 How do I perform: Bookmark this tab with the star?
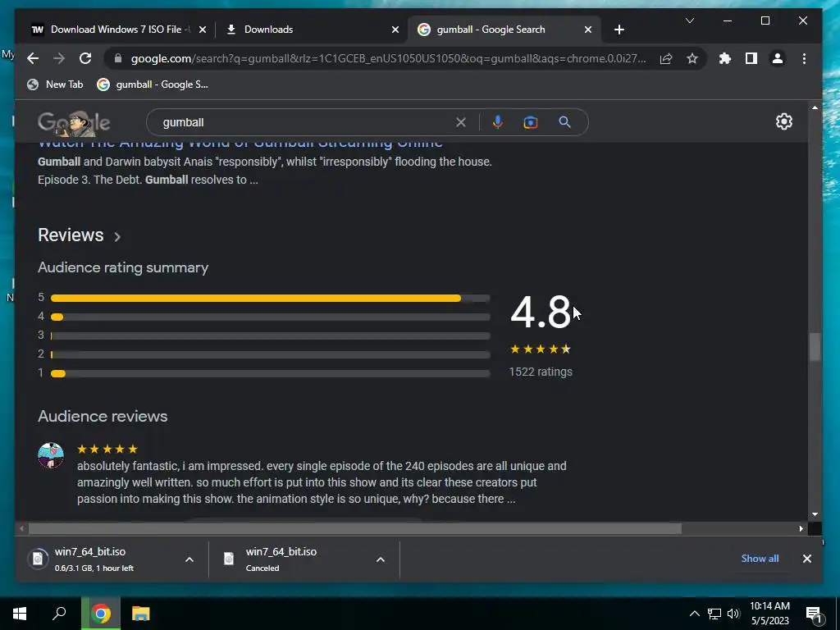692,58
